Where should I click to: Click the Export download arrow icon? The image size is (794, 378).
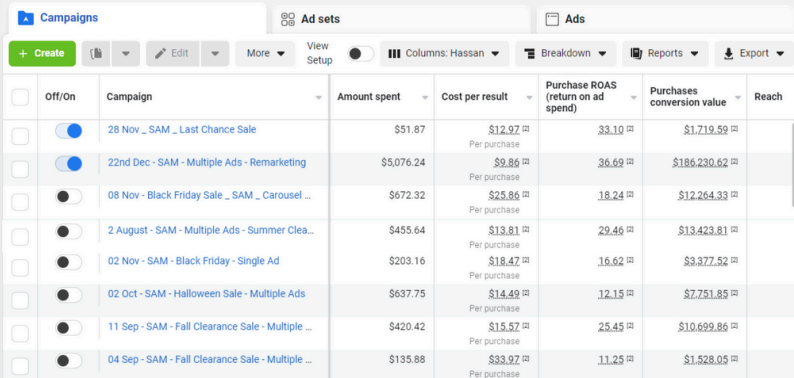pyautogui.click(x=729, y=54)
